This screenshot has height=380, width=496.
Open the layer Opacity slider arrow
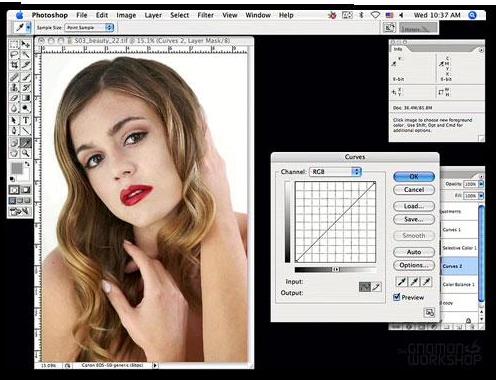(x=481, y=184)
